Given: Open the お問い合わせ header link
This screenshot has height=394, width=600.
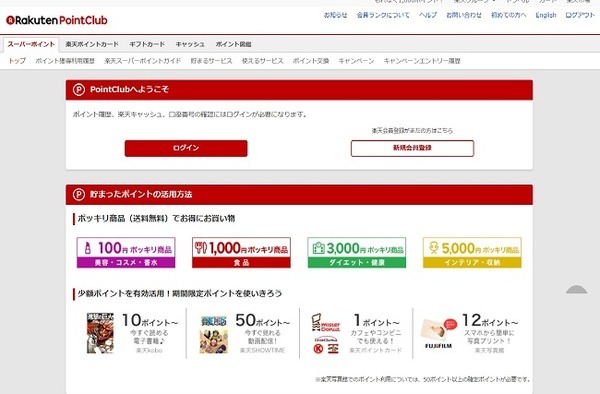Looking at the screenshot, I should tap(464, 15).
